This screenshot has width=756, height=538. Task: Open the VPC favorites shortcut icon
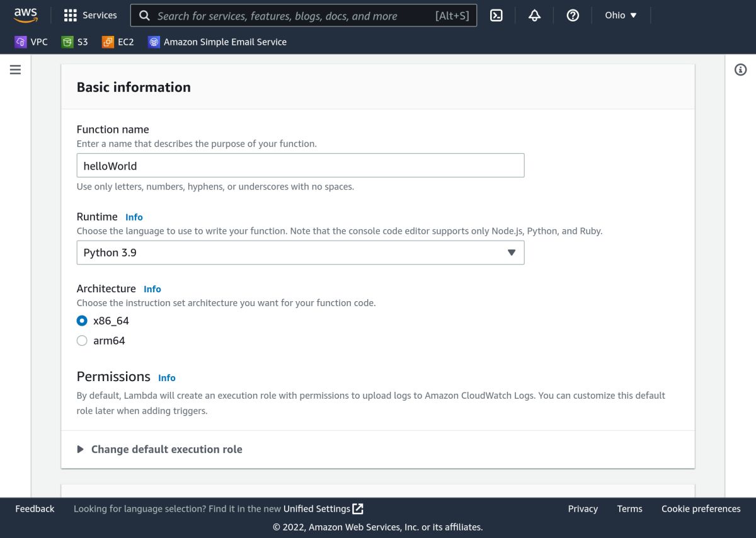pos(20,42)
